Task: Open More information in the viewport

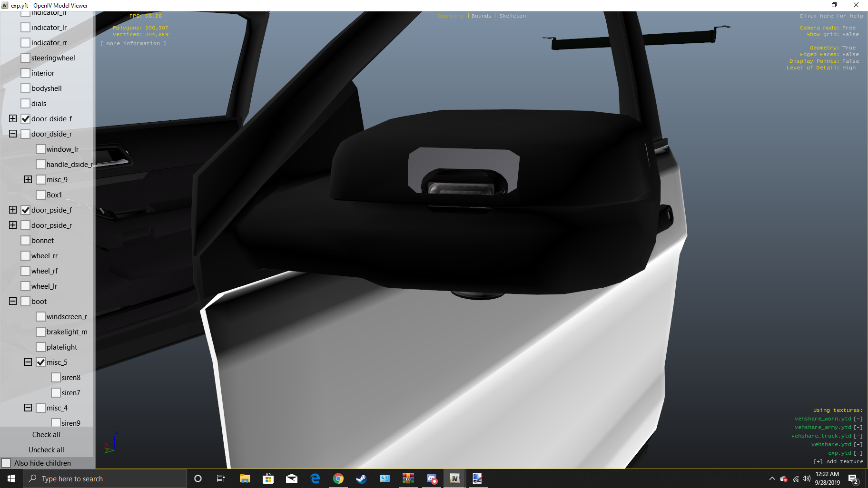Action: pos(133,44)
